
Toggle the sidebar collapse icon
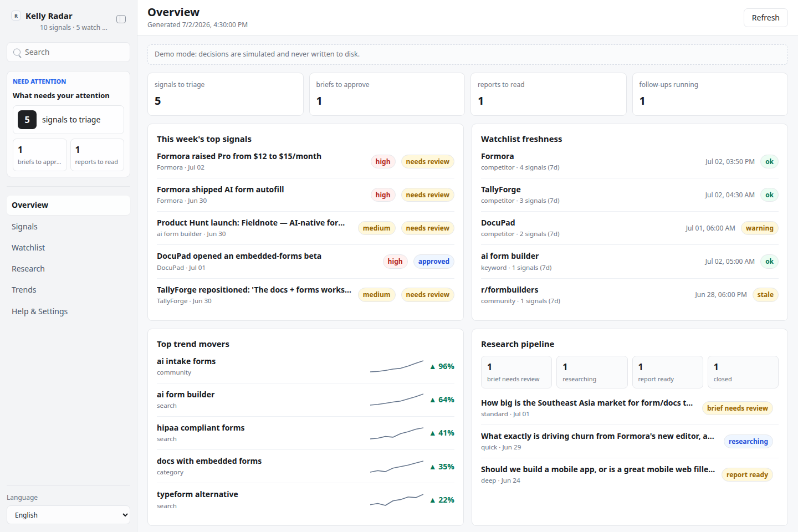(121, 19)
